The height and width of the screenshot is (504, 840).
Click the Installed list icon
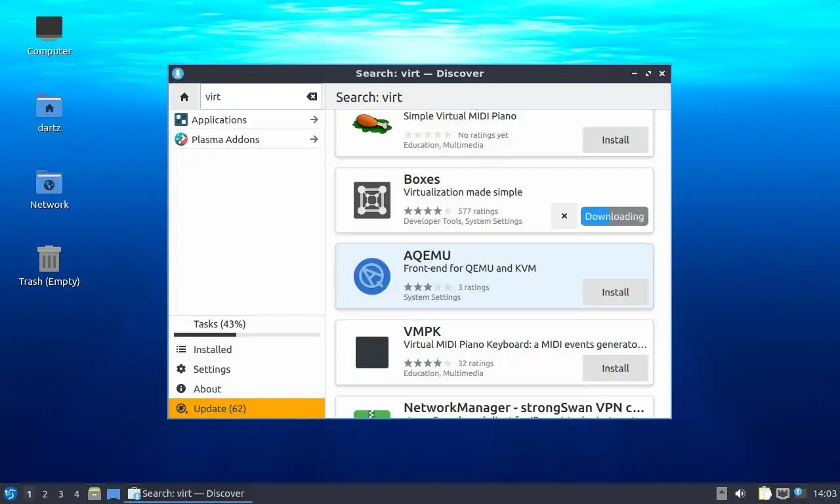point(181,350)
